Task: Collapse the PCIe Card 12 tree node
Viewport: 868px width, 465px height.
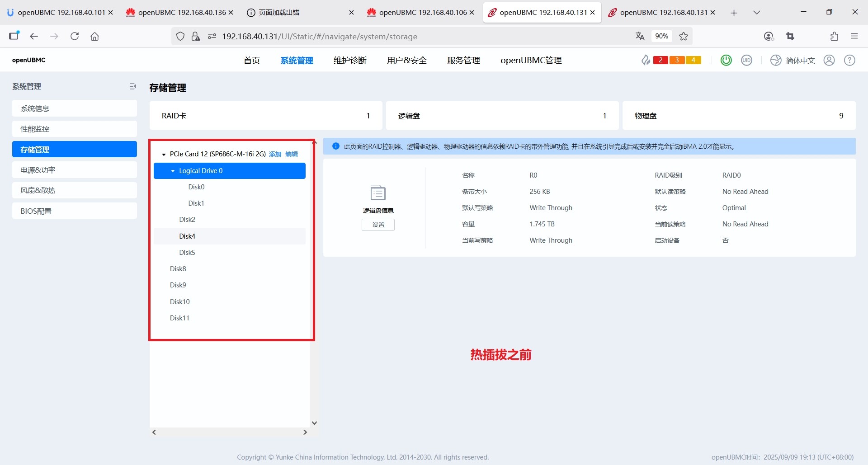Action: click(164, 155)
